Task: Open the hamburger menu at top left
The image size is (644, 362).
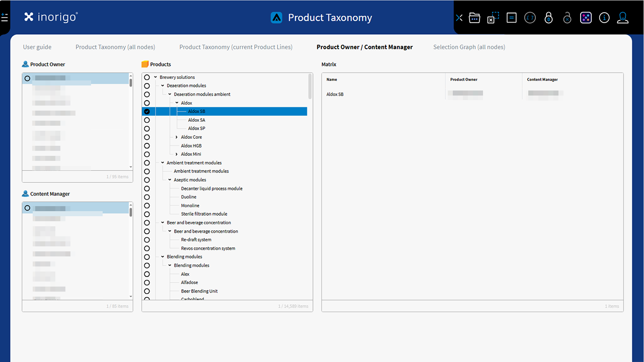Action: point(5,18)
